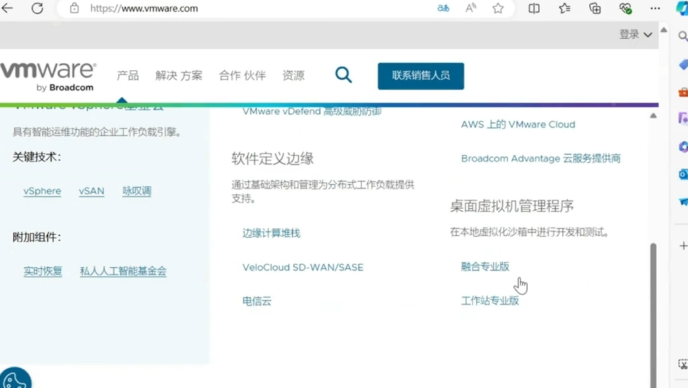Open the 资源 menu
This screenshot has height=388, width=688.
pos(294,75)
